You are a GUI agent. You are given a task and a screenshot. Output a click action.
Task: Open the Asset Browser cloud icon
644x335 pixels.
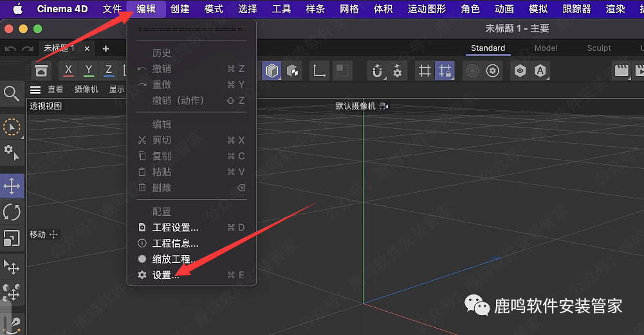coord(41,71)
